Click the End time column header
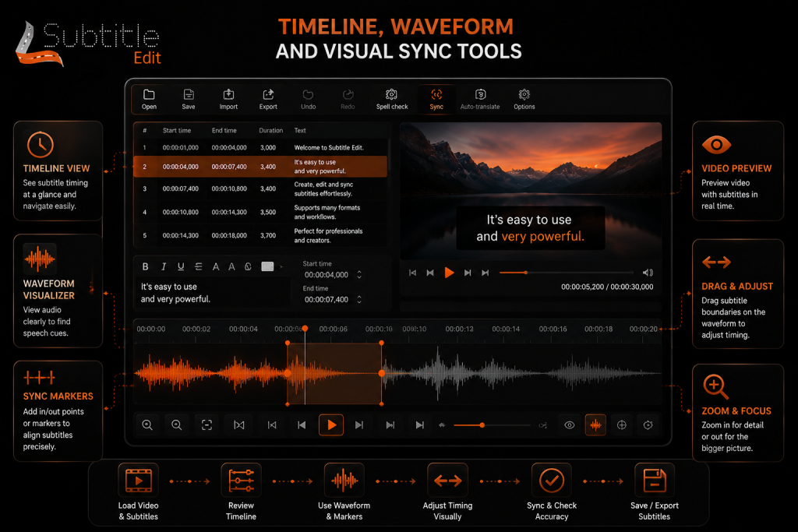The image size is (798, 532). click(x=224, y=130)
